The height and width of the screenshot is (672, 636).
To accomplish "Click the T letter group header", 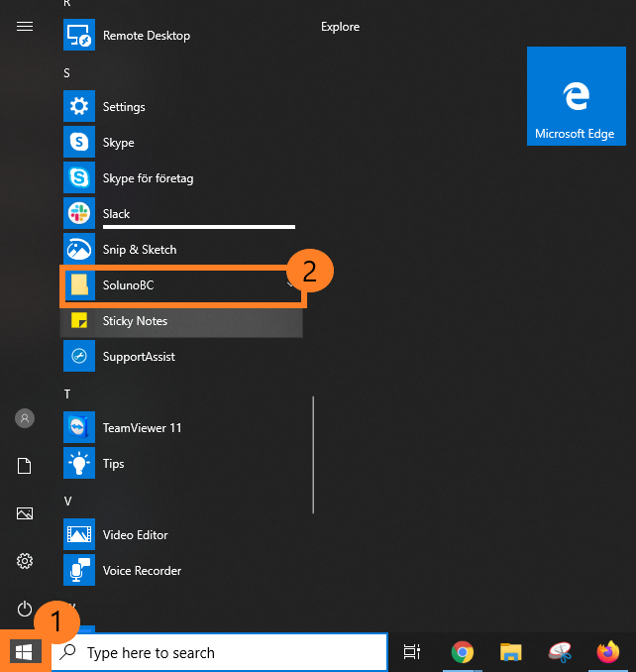I will click(x=67, y=394).
